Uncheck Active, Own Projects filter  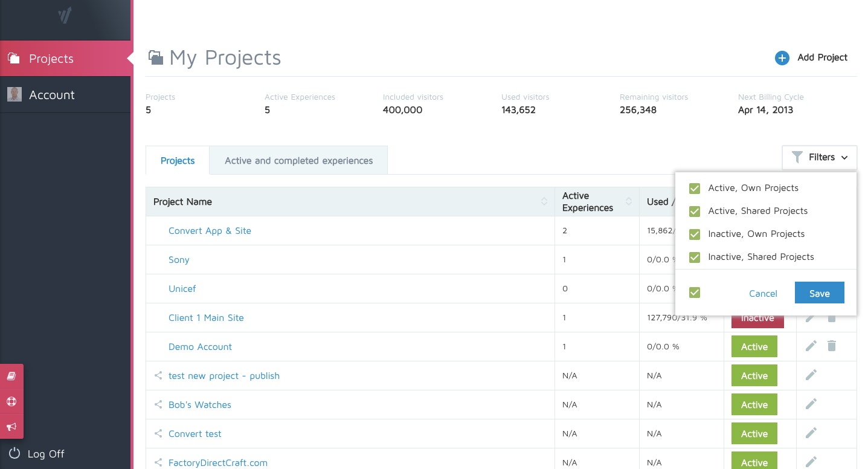point(695,189)
